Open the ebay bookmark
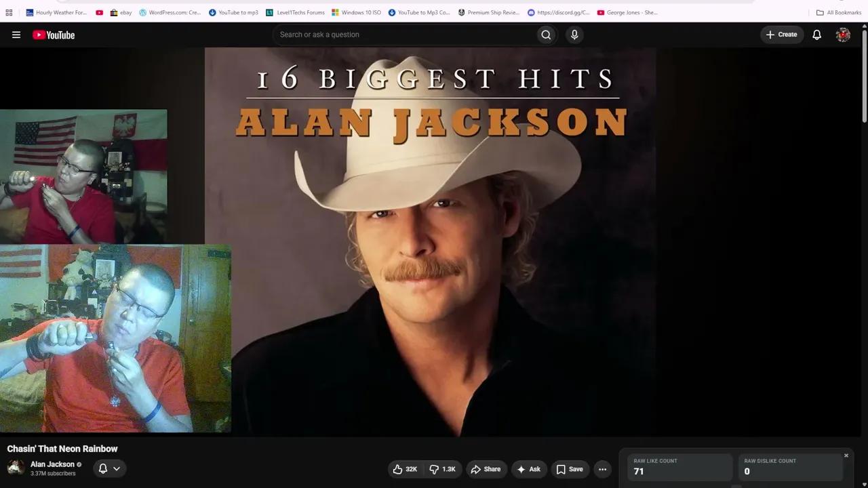 121,12
